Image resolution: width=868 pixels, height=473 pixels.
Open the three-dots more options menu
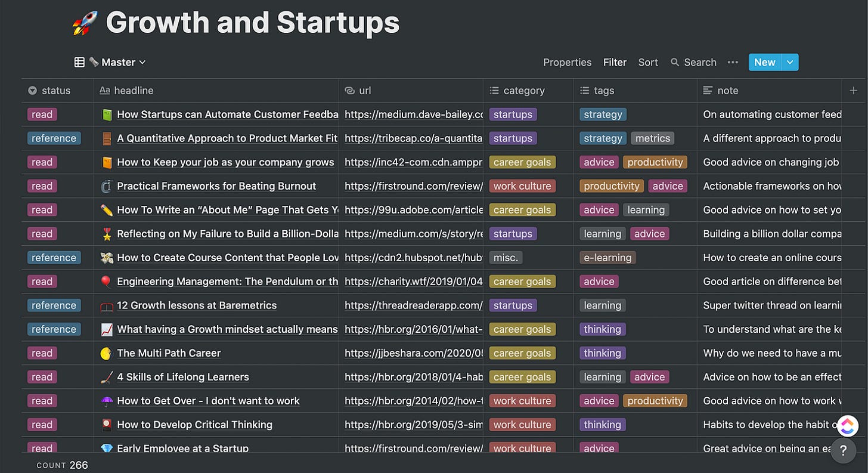(x=733, y=62)
